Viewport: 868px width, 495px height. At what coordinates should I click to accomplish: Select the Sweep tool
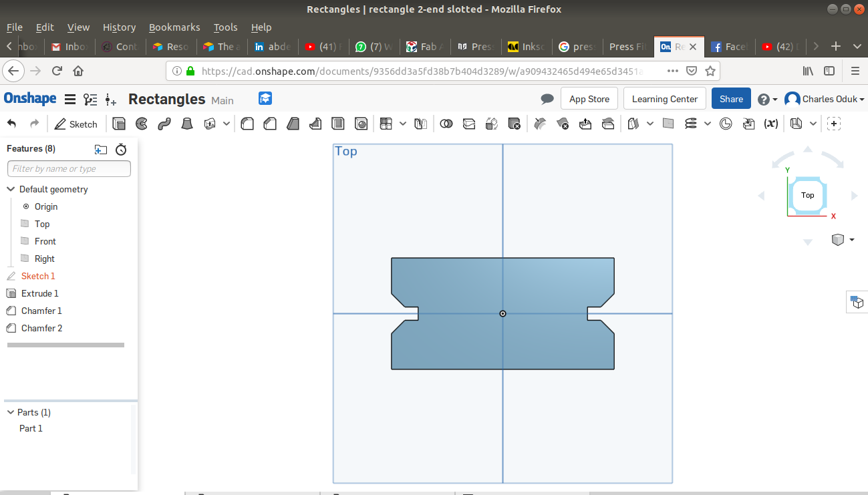click(x=164, y=124)
